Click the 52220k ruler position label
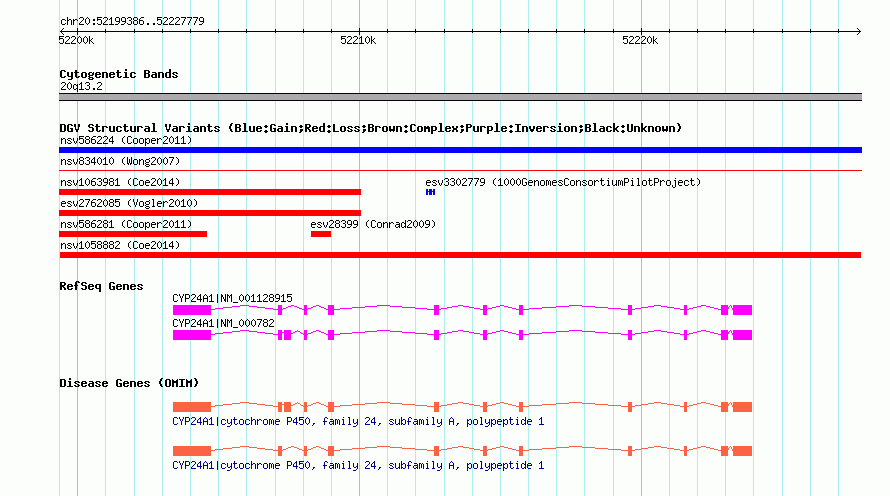 pyautogui.click(x=640, y=40)
